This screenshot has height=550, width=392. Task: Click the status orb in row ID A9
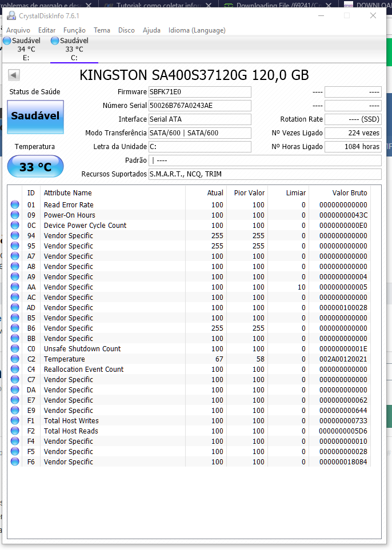15,276
